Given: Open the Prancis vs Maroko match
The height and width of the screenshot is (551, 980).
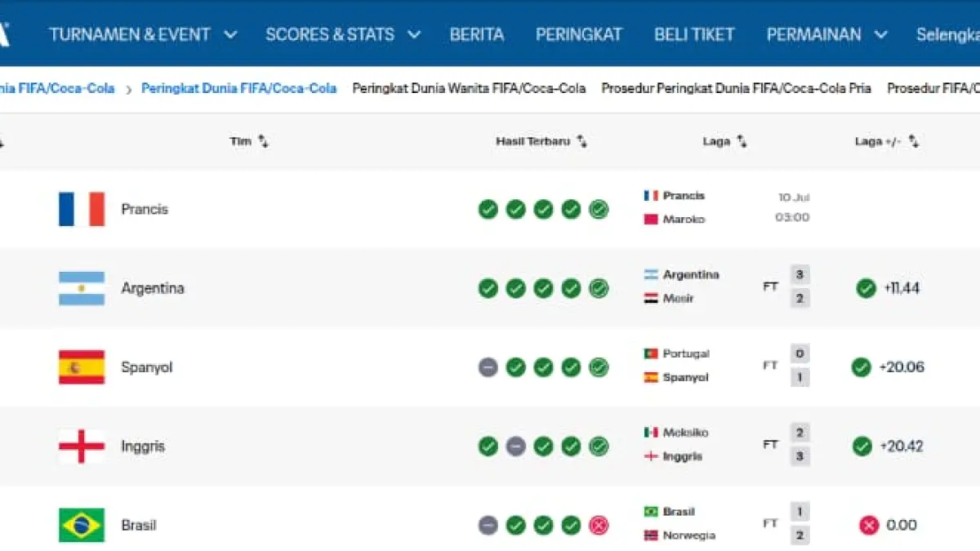Looking at the screenshot, I should pos(726,207).
